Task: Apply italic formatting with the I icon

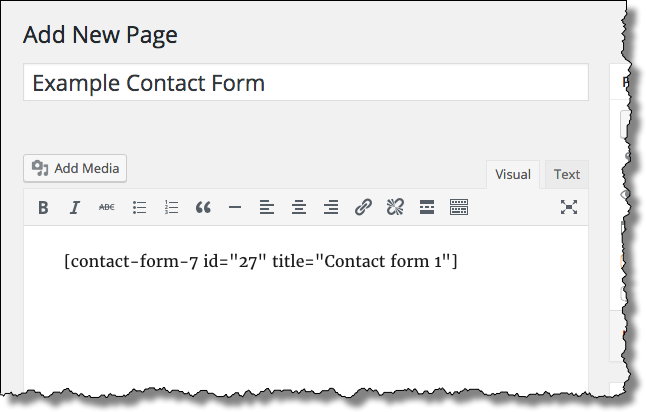Action: 75,207
